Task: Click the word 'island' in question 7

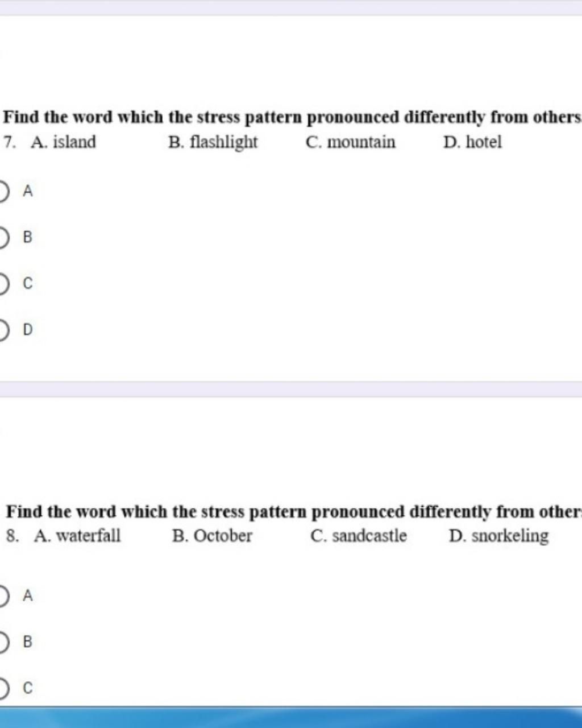Action: point(74,142)
